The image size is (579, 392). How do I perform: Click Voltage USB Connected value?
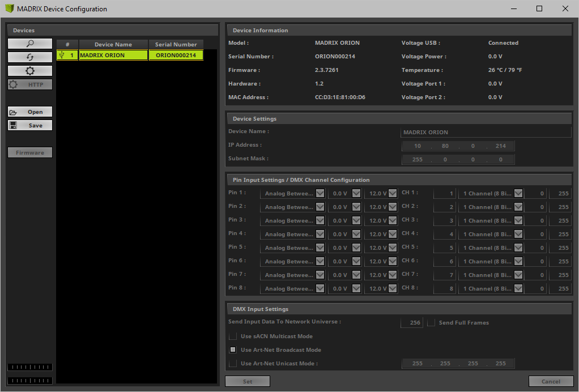point(503,43)
